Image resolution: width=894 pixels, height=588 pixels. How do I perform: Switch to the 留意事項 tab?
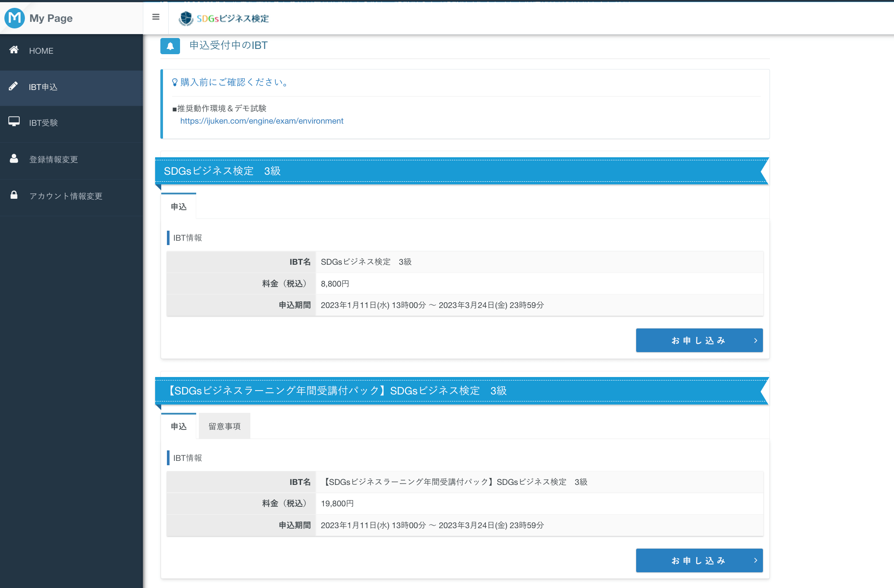click(x=225, y=426)
